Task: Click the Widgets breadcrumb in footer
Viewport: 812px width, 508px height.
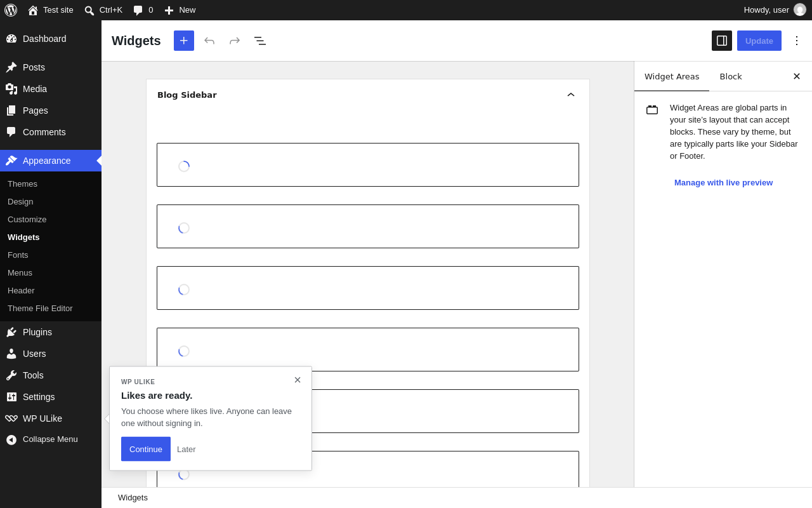Action: click(x=133, y=498)
